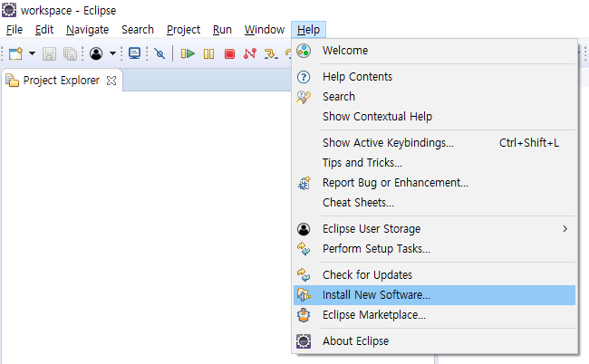Open the Search menu in menu bar

point(138,30)
